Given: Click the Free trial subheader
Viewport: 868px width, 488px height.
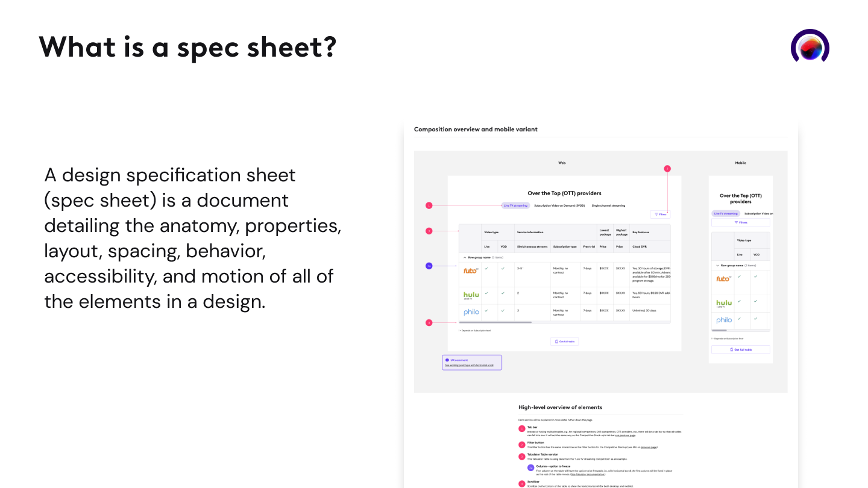Looking at the screenshot, I should [x=589, y=246].
